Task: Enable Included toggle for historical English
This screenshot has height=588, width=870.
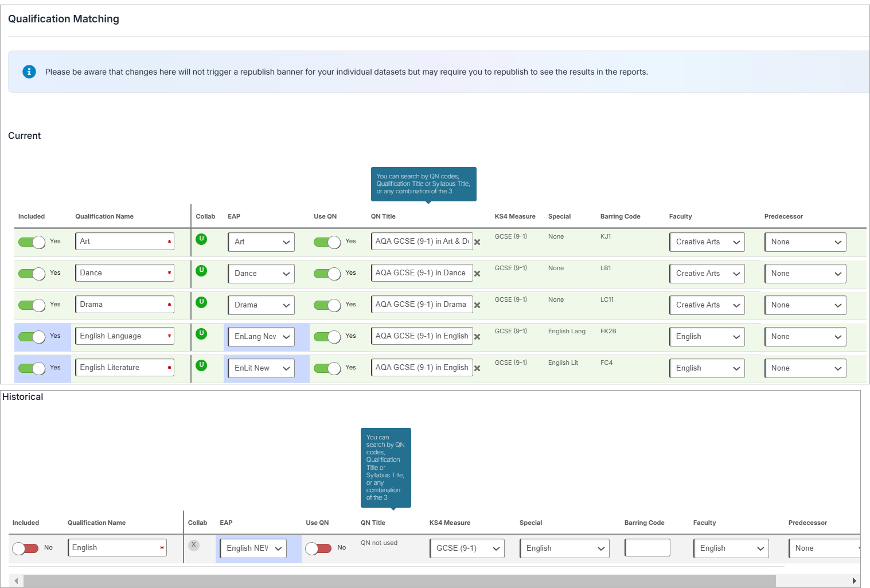Action: point(25,548)
